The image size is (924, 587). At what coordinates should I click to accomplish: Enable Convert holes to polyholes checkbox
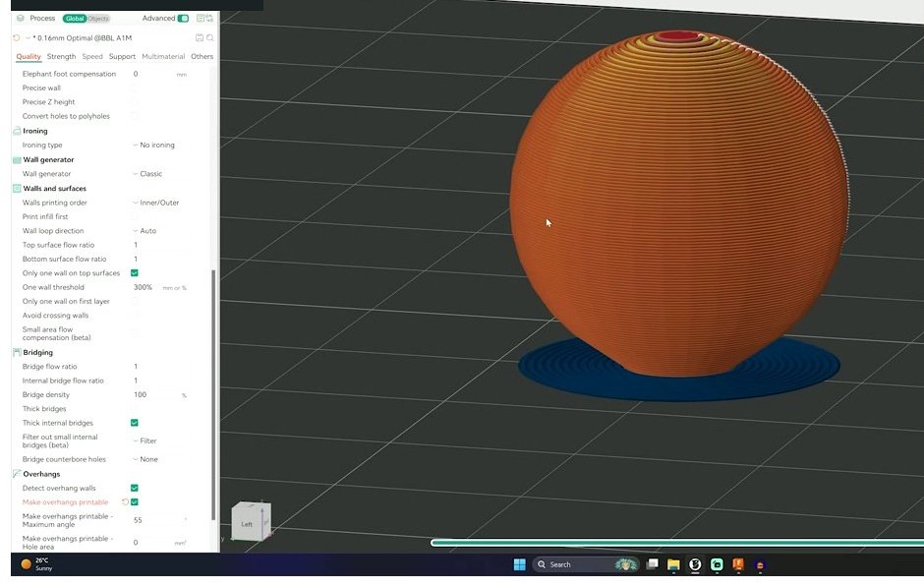pos(135,116)
